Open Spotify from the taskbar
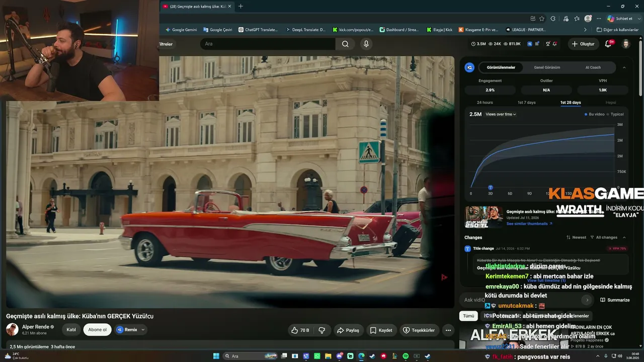 (x=406, y=356)
